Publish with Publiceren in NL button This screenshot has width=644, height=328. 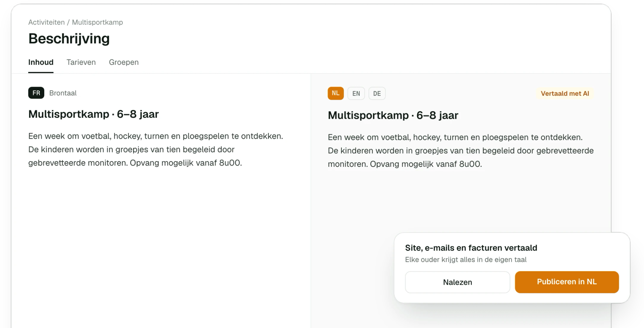567,282
